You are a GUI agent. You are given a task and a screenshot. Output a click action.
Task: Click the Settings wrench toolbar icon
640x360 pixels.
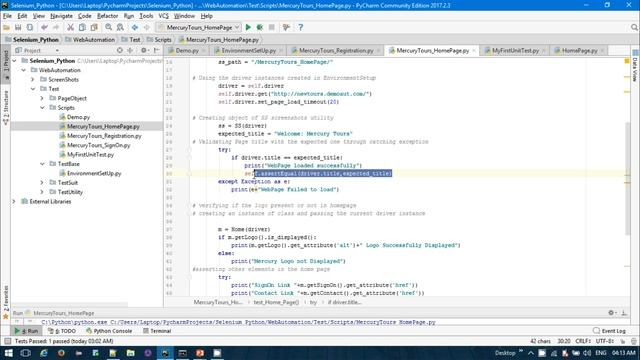(x=286, y=27)
